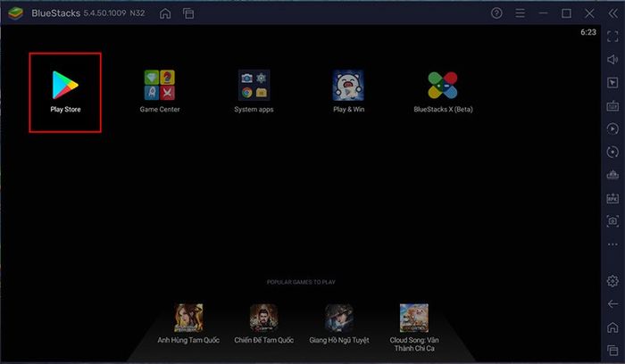
Task: Toggle full screen mode in sidebar
Action: [612, 37]
